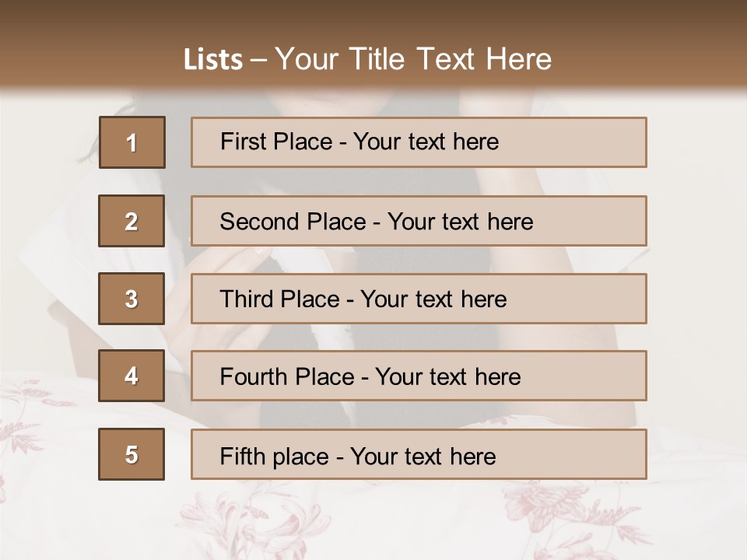Screen dimensions: 747x560
Task: Select the number 2 box
Action: coord(132,221)
